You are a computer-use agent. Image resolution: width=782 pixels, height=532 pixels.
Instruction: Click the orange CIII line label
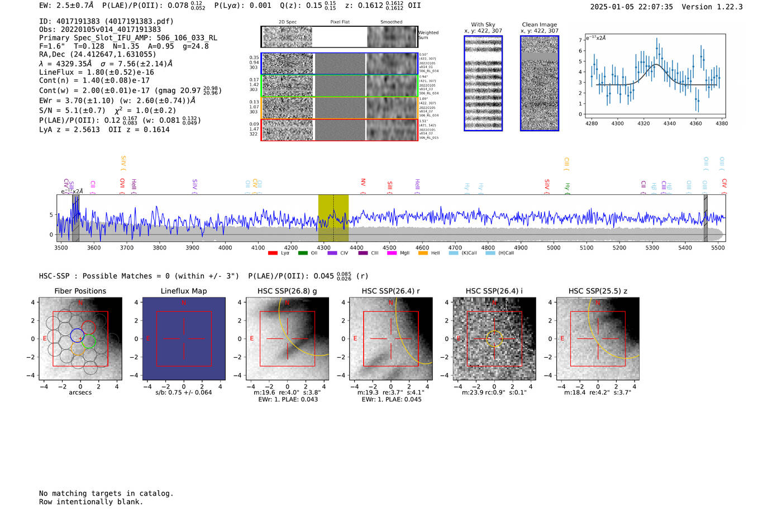tap(566, 163)
